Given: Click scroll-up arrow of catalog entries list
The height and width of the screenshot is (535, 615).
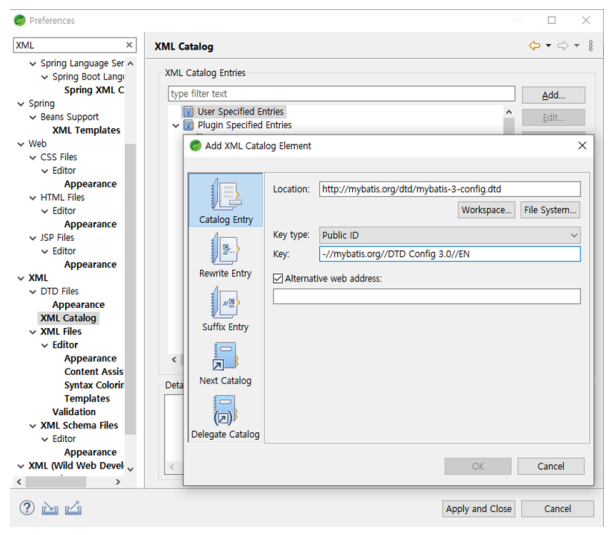Looking at the screenshot, I should [509, 112].
